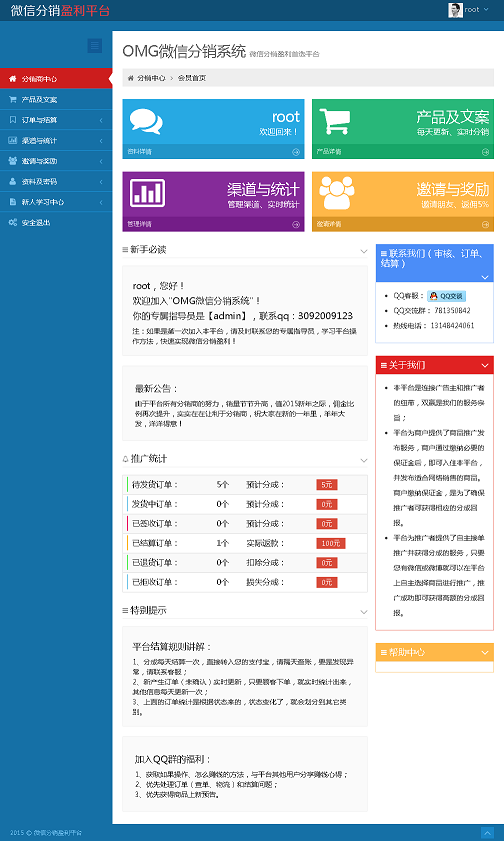Click the 已退货订单 row label

155,563
